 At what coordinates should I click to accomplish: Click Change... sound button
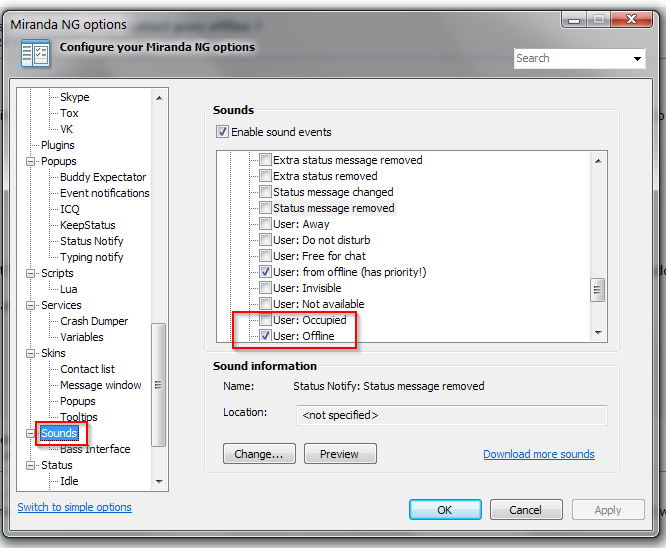coord(259,454)
